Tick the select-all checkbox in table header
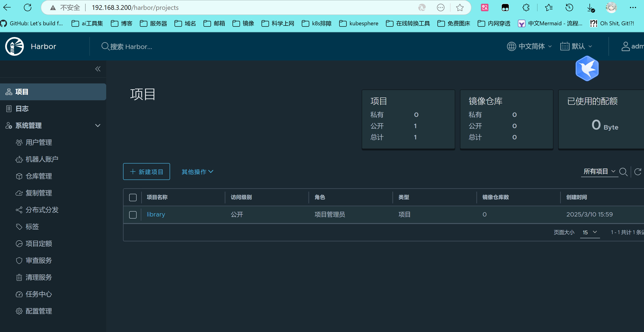Viewport: 644px width, 332px height. point(133,197)
